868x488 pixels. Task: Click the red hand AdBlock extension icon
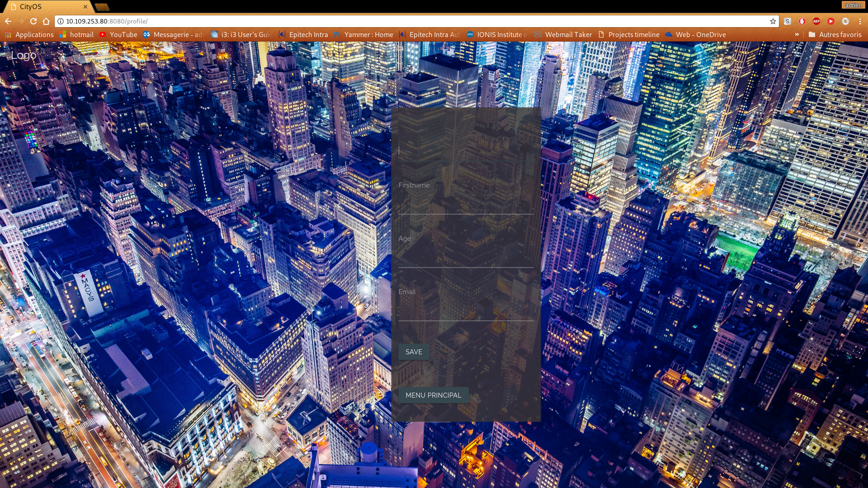coord(802,21)
